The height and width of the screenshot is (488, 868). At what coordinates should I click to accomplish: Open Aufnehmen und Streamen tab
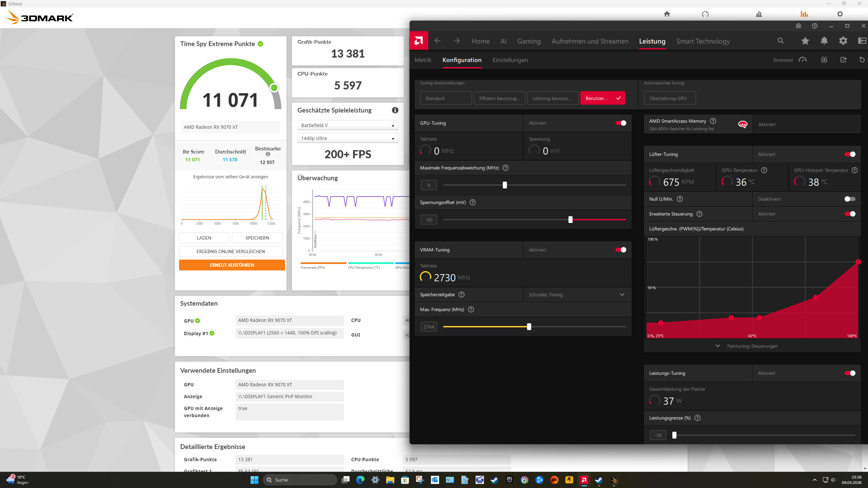590,41
